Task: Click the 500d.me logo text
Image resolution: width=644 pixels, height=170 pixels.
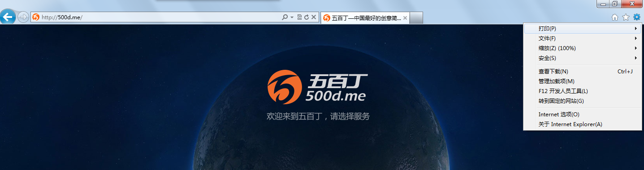Action: pyautogui.click(x=336, y=95)
